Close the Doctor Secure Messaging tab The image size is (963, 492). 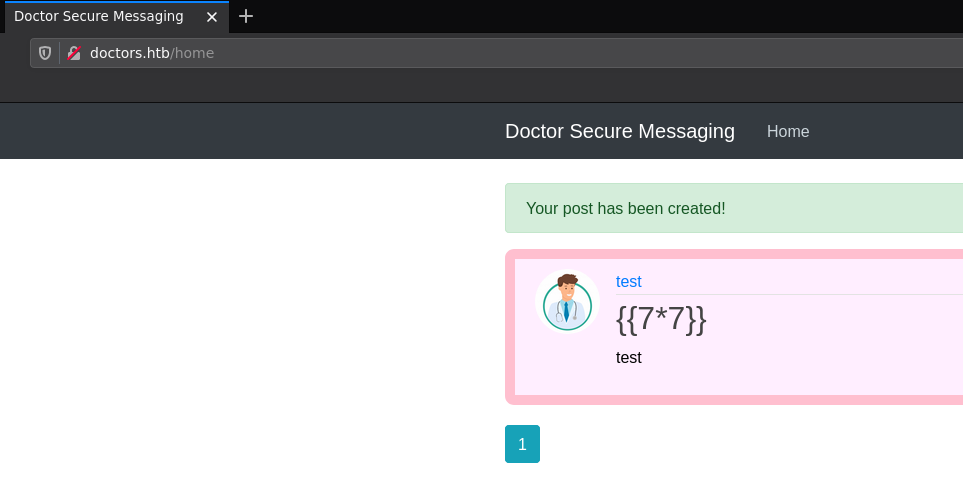(212, 17)
